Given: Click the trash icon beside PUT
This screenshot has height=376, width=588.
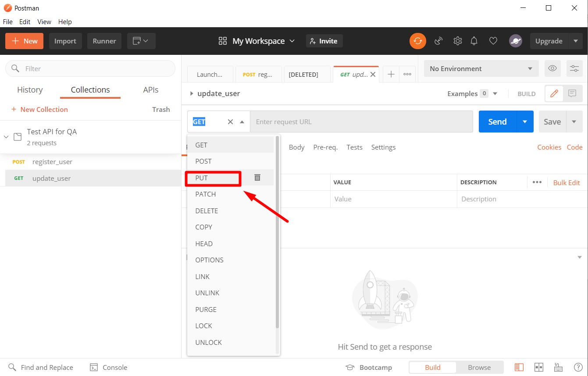Looking at the screenshot, I should [x=257, y=178].
